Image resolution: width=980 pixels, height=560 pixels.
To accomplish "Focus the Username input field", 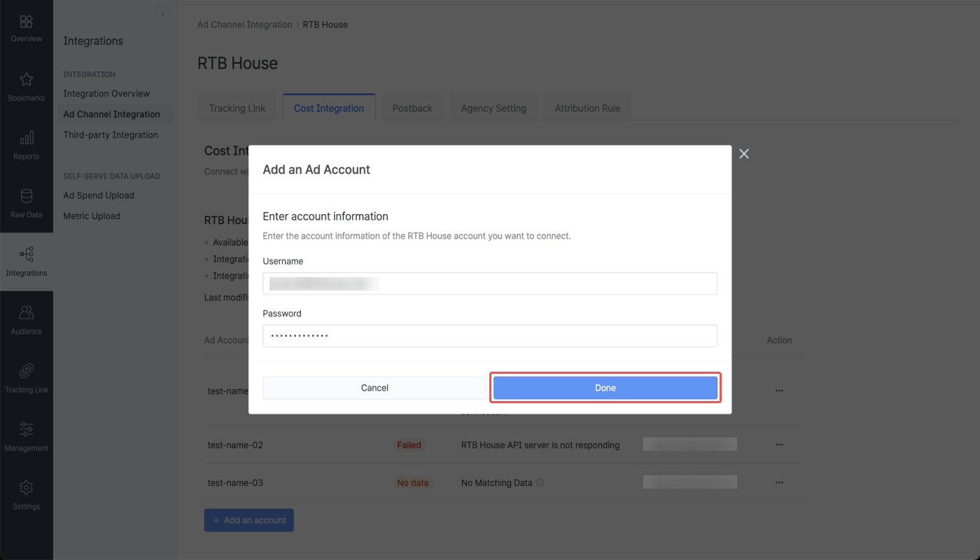I will (490, 283).
